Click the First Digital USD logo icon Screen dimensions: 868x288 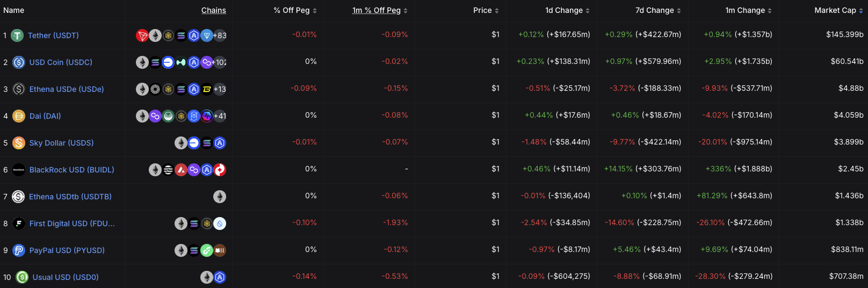click(19, 224)
